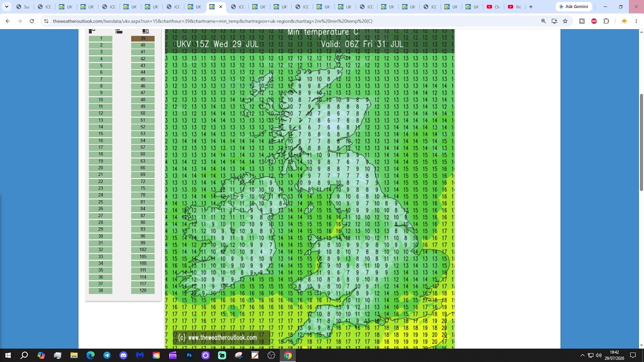The image size is (644, 362).
Task: Open the Chrome profile avatar
Action: (624, 21)
